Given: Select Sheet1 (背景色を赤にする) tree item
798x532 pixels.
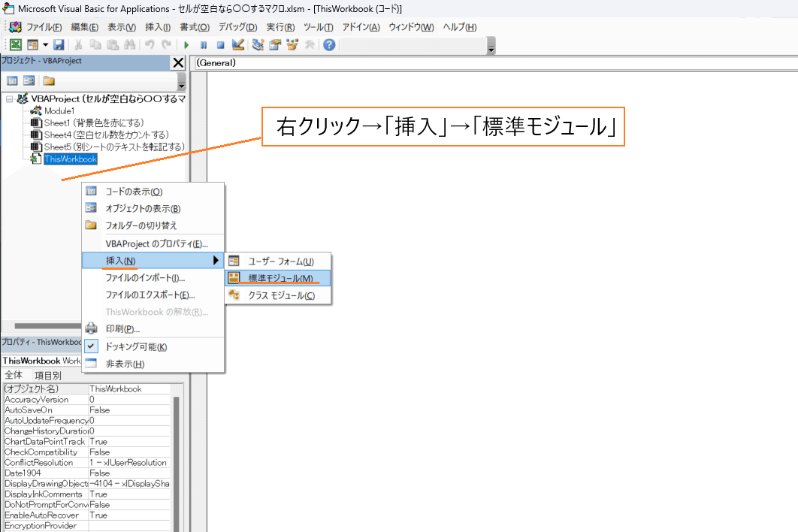Looking at the screenshot, I should [94, 122].
